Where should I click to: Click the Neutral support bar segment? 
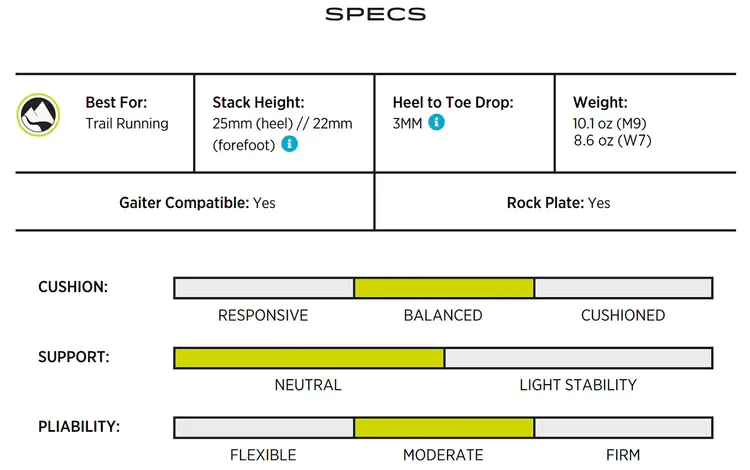tap(309, 358)
